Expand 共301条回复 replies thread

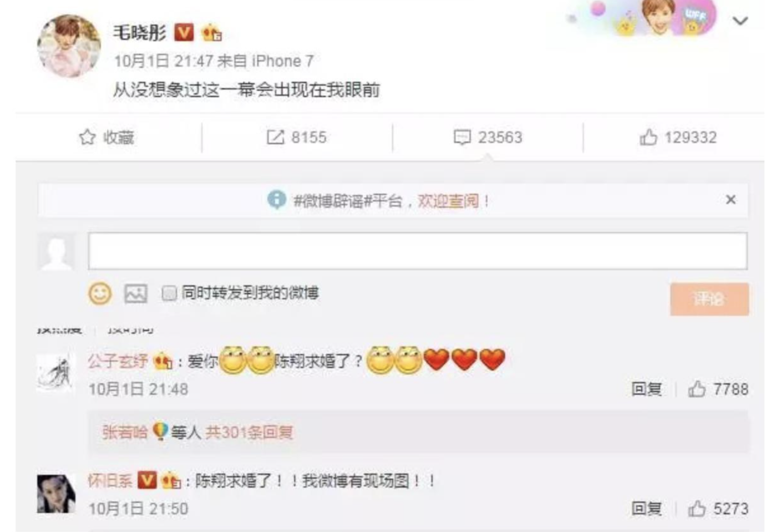pos(249,432)
